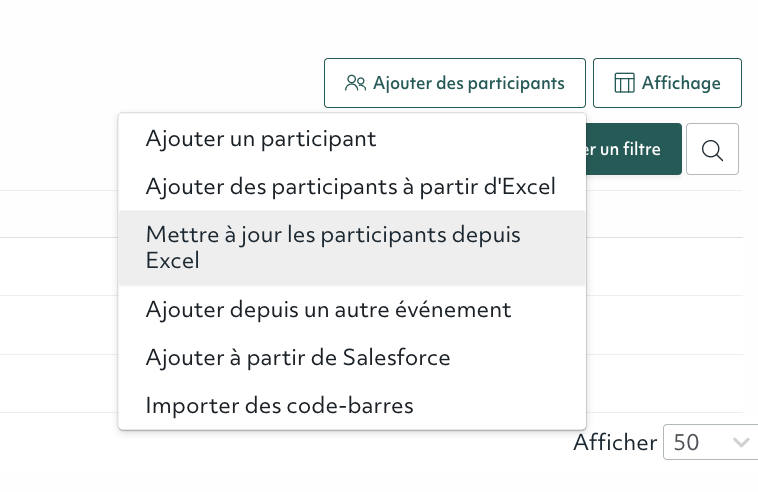Open the rows-per-page box showing 50

tap(710, 442)
